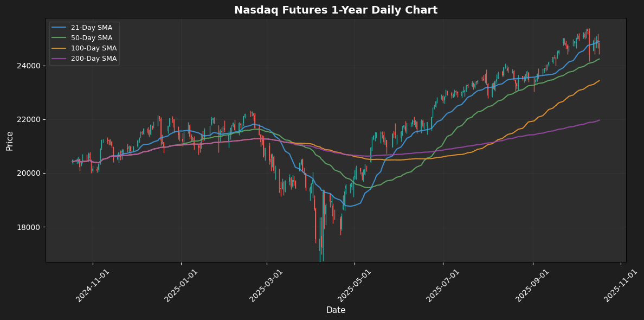The height and width of the screenshot is (320, 644).
Task: Click the purple 200-Day SMA legend line
Action: point(59,59)
